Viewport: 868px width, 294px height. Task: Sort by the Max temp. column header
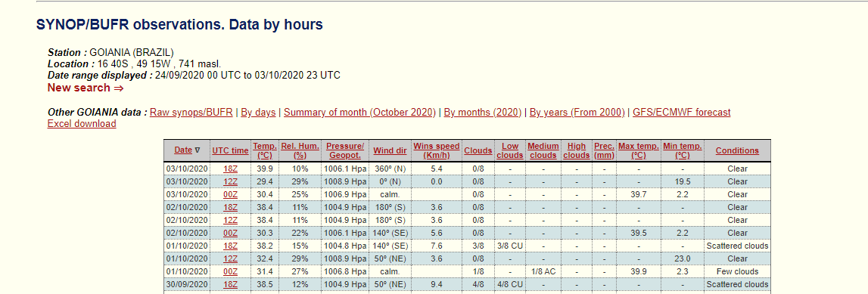639,150
